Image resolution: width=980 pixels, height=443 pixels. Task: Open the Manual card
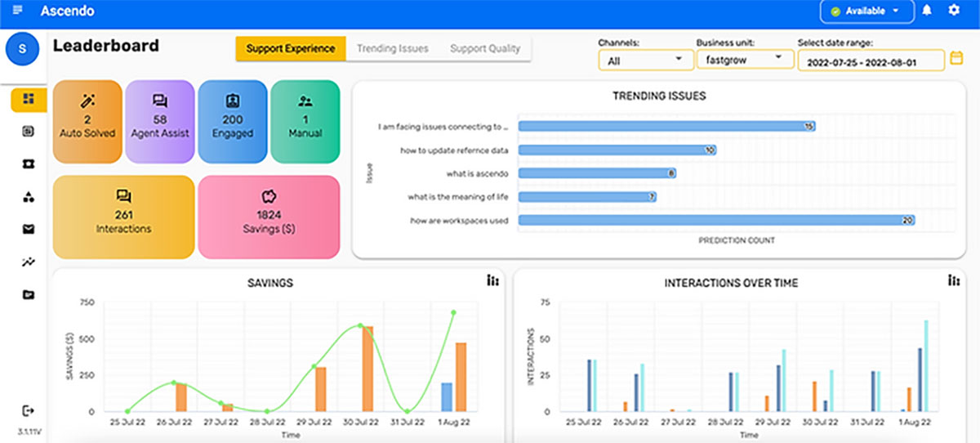305,121
